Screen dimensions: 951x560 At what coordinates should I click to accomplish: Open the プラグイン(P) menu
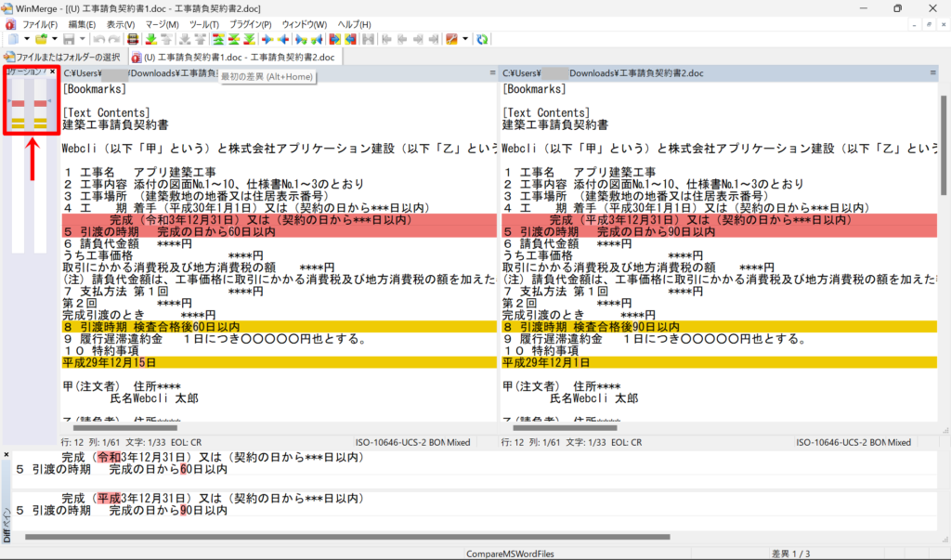pyautogui.click(x=250, y=23)
